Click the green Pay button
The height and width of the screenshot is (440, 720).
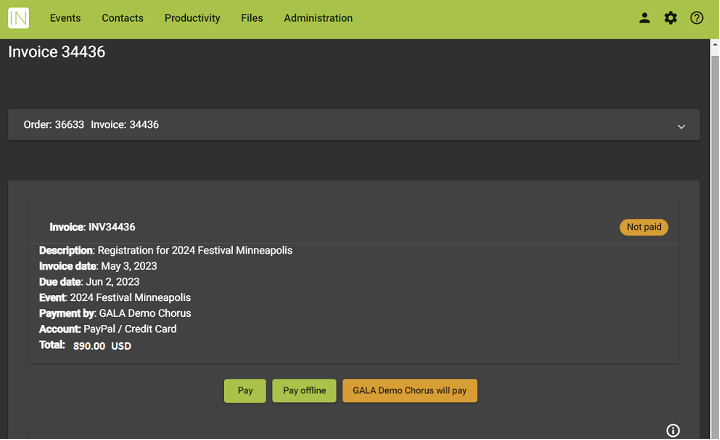click(x=245, y=391)
